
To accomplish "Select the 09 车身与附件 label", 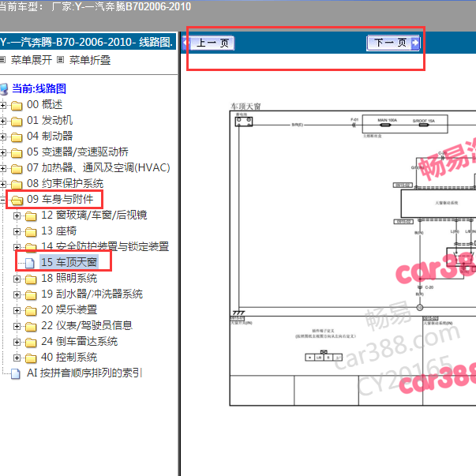I will 60,199.
